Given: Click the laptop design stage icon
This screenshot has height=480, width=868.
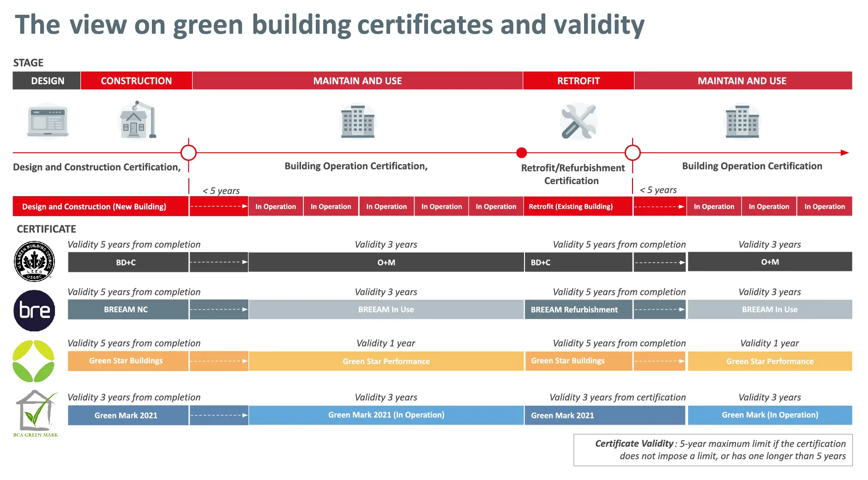Looking at the screenshot, I should (x=48, y=121).
